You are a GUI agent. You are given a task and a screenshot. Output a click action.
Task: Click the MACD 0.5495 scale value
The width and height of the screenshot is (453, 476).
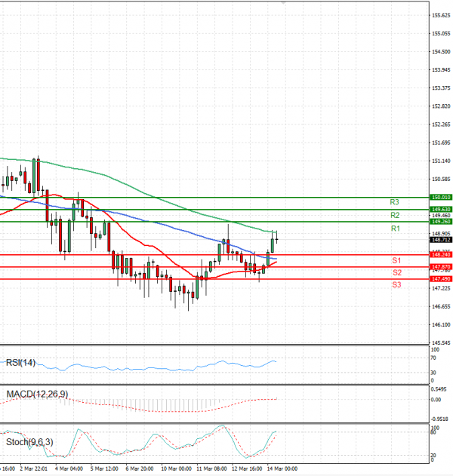tap(439, 389)
